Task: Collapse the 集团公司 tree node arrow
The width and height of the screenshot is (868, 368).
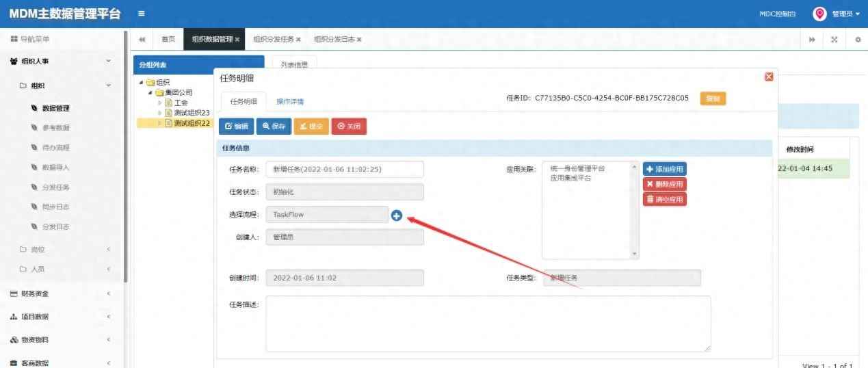Action: (x=150, y=92)
